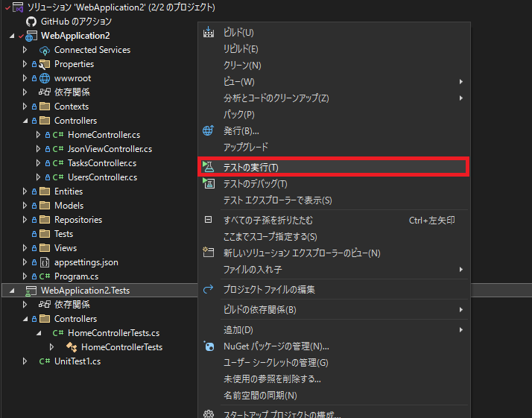Viewport: 532px width, 418px height.
Task: Expand the Models folder
Action: [25, 206]
